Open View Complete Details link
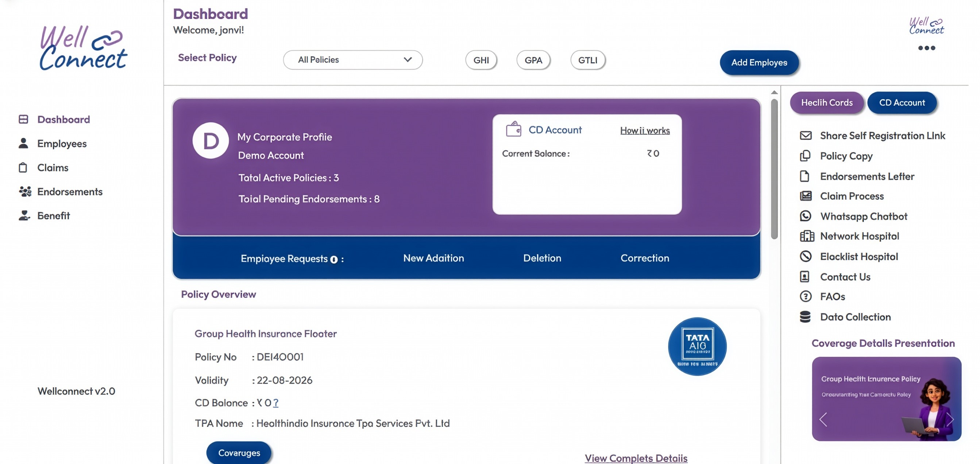Viewport: 980px width, 464px height. pos(636,458)
